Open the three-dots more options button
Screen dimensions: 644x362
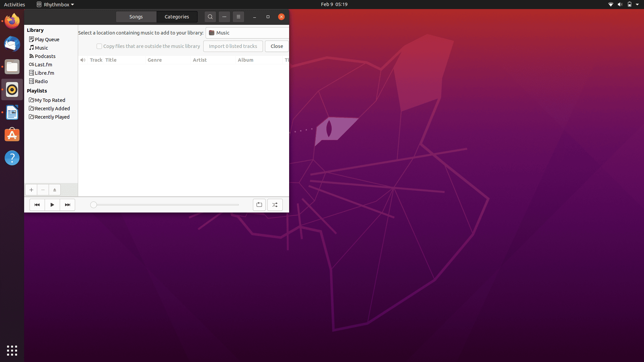click(224, 17)
